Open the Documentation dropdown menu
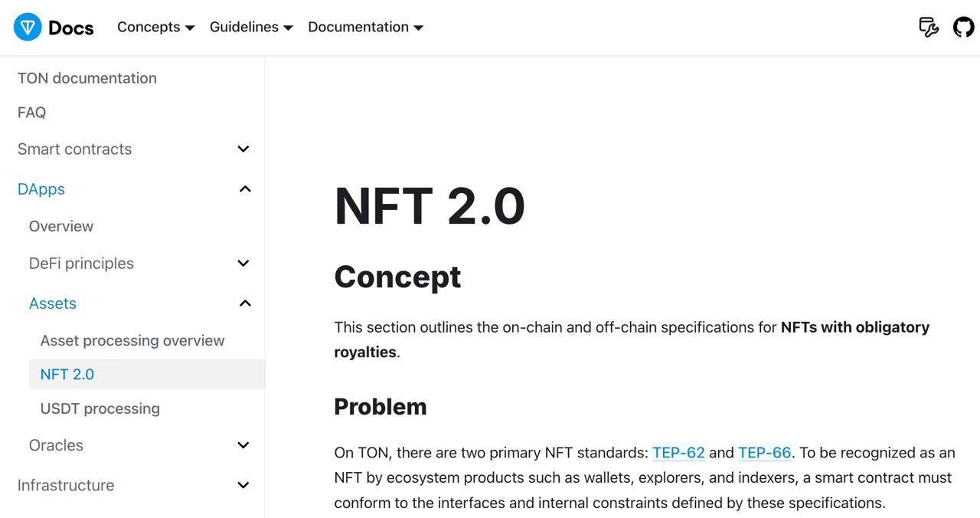 tap(366, 27)
